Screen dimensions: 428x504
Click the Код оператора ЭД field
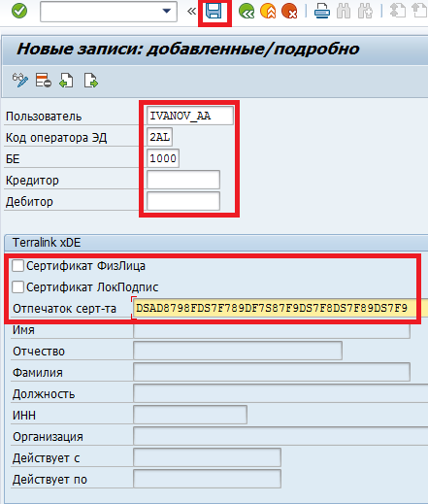click(x=159, y=137)
